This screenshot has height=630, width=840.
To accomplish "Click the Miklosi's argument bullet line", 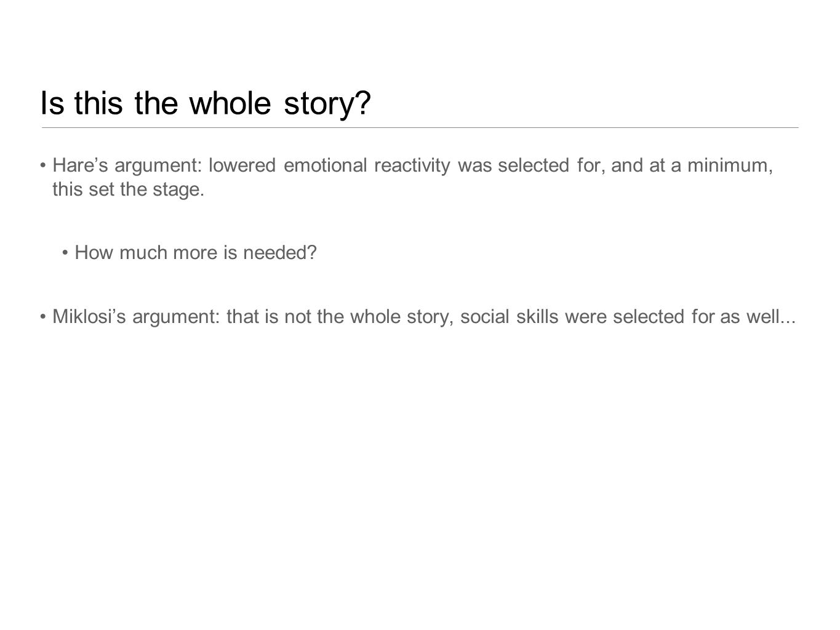I will pyautogui.click(x=418, y=317).
